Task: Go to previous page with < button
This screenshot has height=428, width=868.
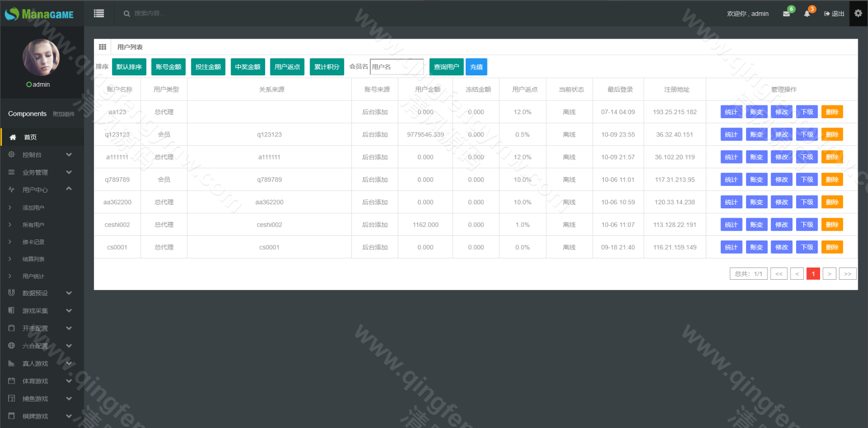Action: [x=797, y=274]
